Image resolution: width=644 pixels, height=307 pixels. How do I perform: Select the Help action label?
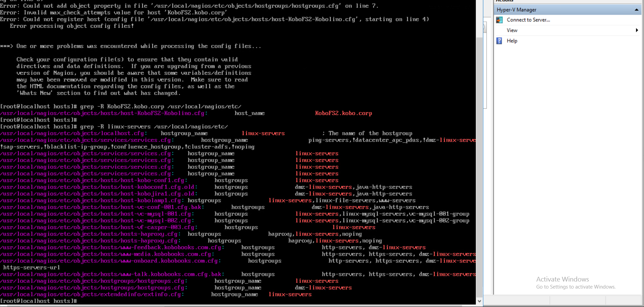512,41
